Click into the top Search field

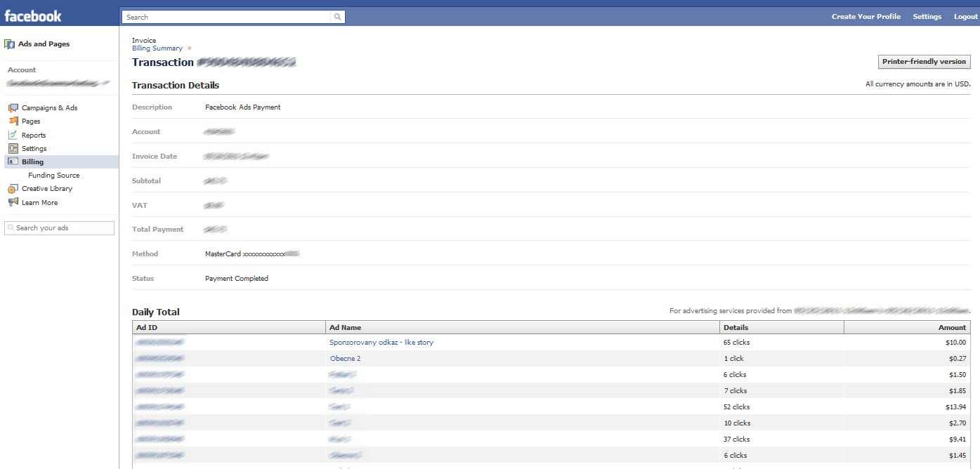[226, 17]
